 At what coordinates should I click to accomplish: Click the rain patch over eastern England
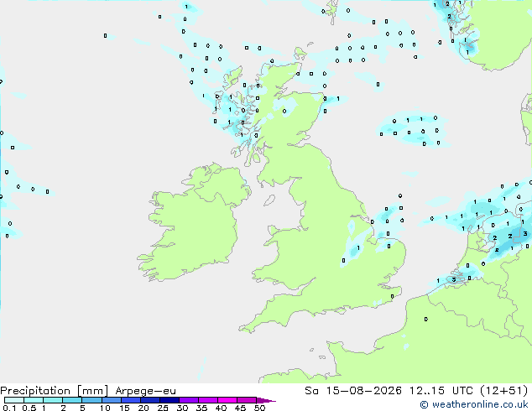[357, 246]
